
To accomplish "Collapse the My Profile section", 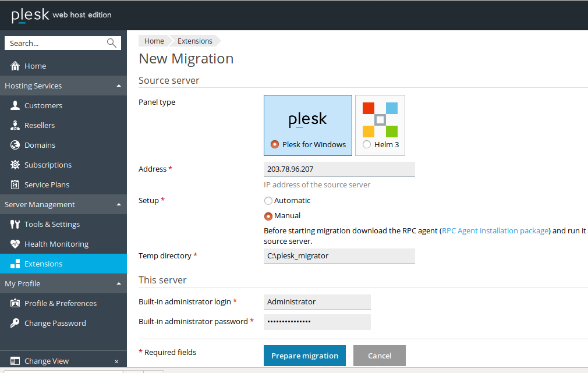I will 119,284.
